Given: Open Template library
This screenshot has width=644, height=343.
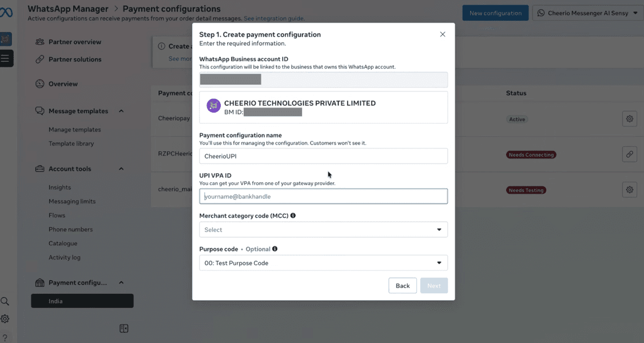Looking at the screenshot, I should point(71,143).
